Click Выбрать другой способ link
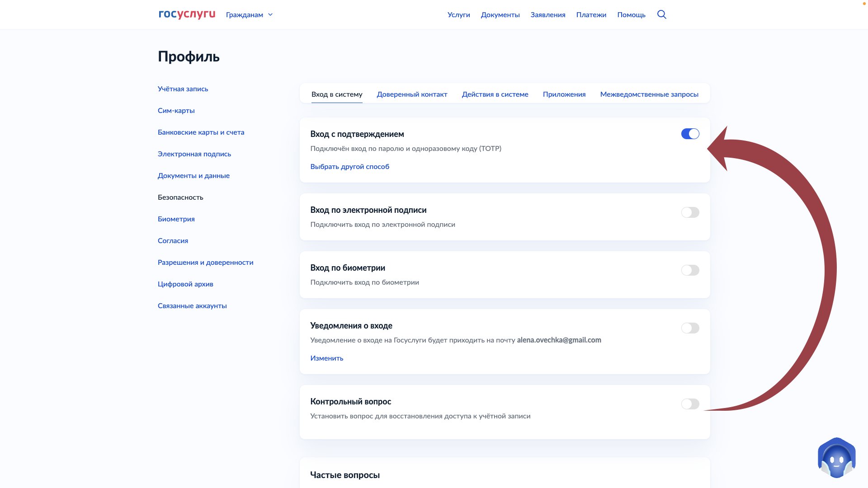The width and height of the screenshot is (868, 488). tap(350, 167)
